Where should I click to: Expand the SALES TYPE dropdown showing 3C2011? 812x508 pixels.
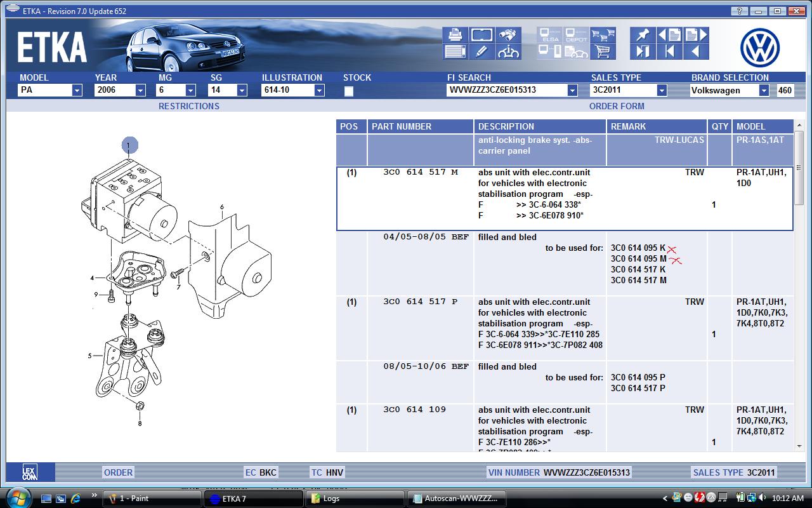point(662,91)
